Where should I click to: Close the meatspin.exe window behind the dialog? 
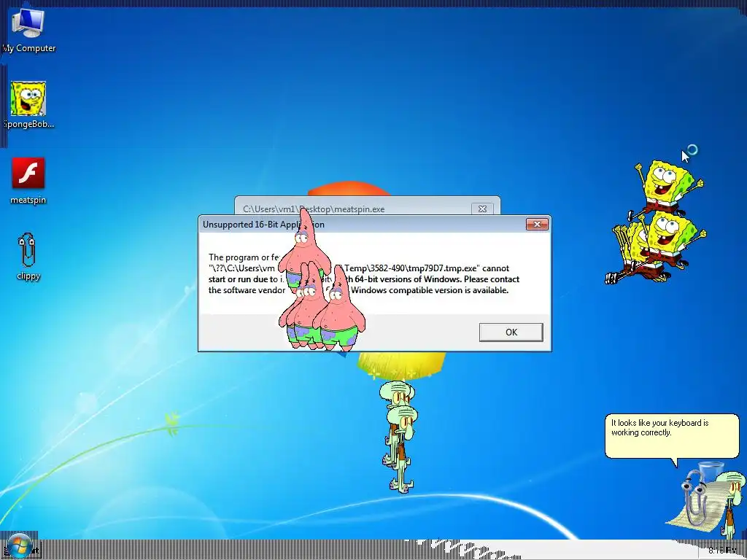click(x=482, y=209)
